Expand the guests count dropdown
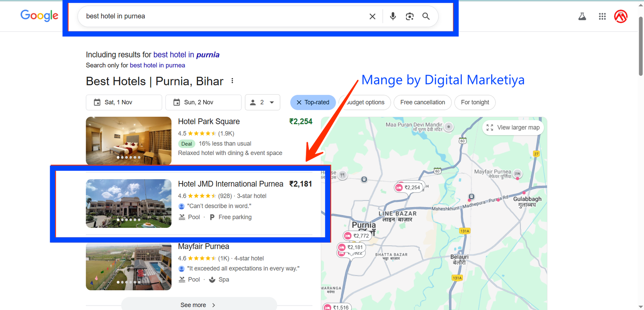Screen dimensions: 644x310 262,102
